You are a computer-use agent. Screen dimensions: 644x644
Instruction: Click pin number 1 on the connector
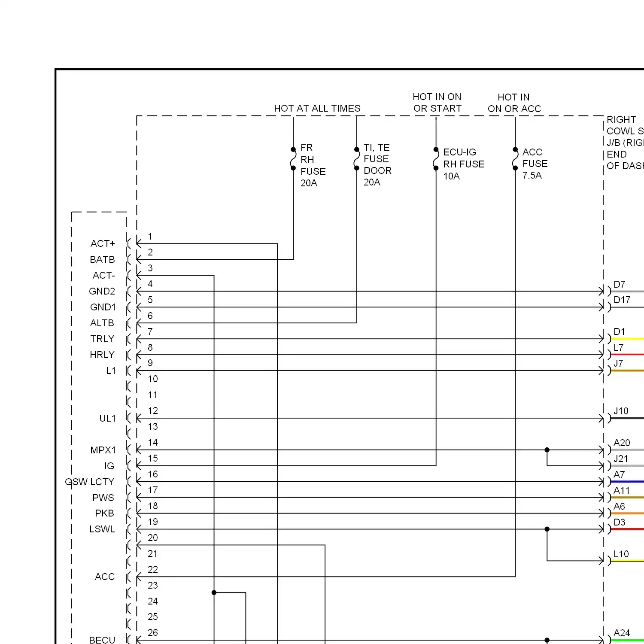(150, 236)
